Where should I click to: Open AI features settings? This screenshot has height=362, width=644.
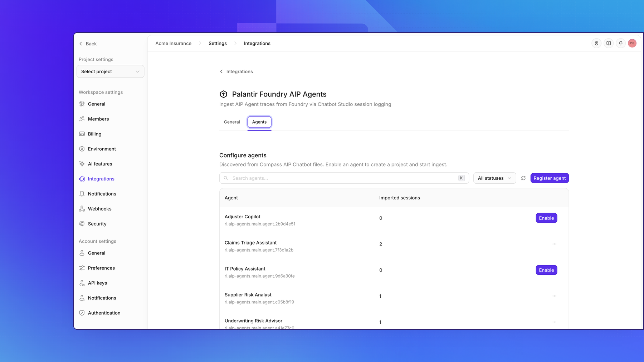(100, 164)
